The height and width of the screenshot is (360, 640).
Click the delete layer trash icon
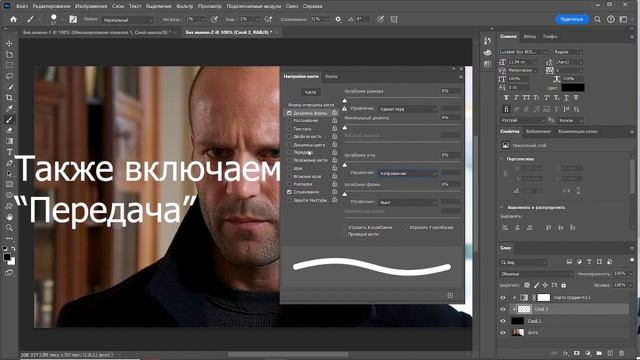pyautogui.click(x=621, y=353)
